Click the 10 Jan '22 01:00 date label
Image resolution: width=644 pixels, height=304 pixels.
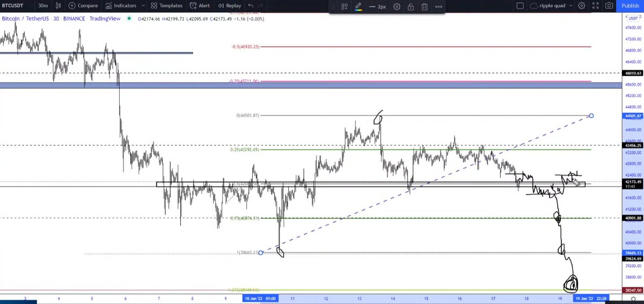261,298
